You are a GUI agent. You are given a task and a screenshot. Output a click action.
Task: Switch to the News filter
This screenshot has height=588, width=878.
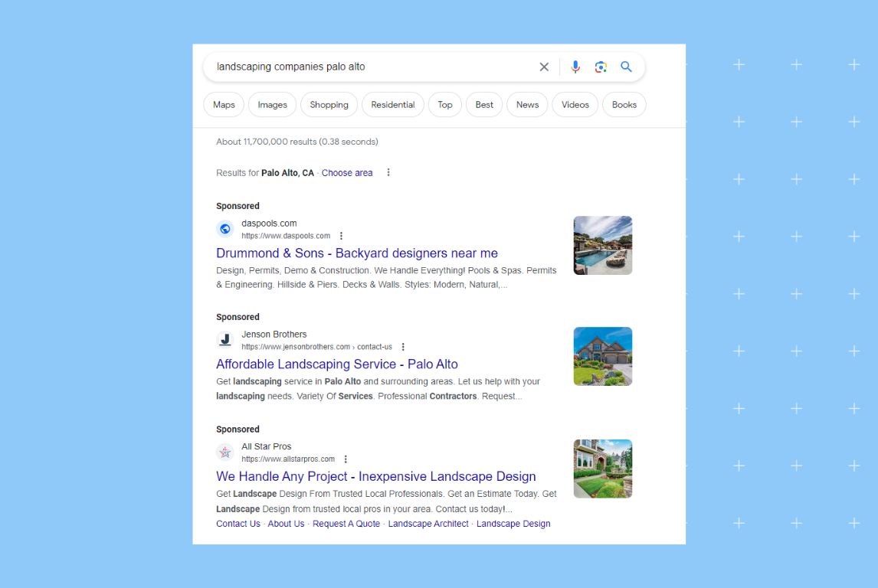click(x=527, y=105)
